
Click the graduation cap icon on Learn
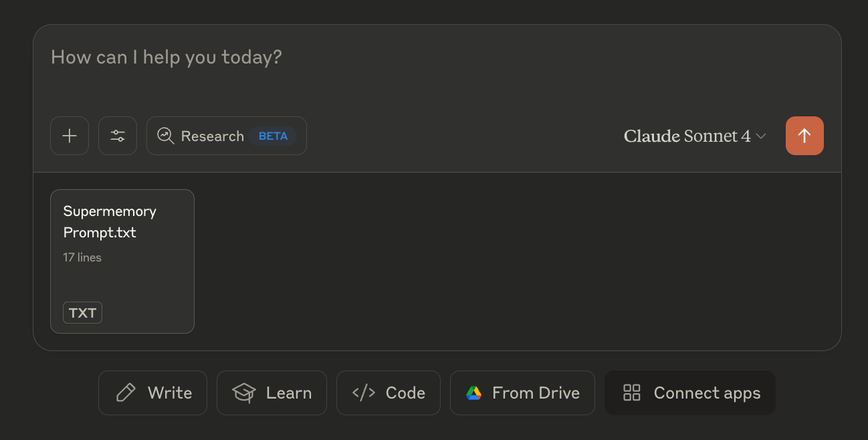(244, 393)
